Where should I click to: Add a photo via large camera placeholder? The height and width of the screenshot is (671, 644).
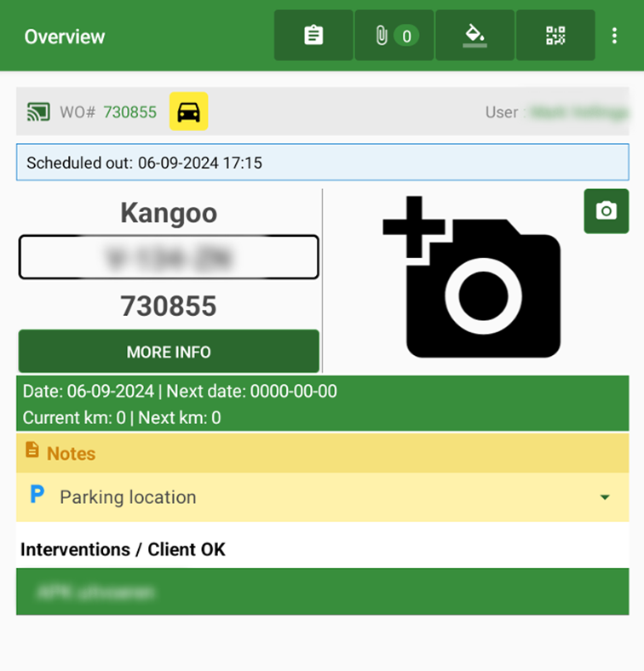point(472,277)
